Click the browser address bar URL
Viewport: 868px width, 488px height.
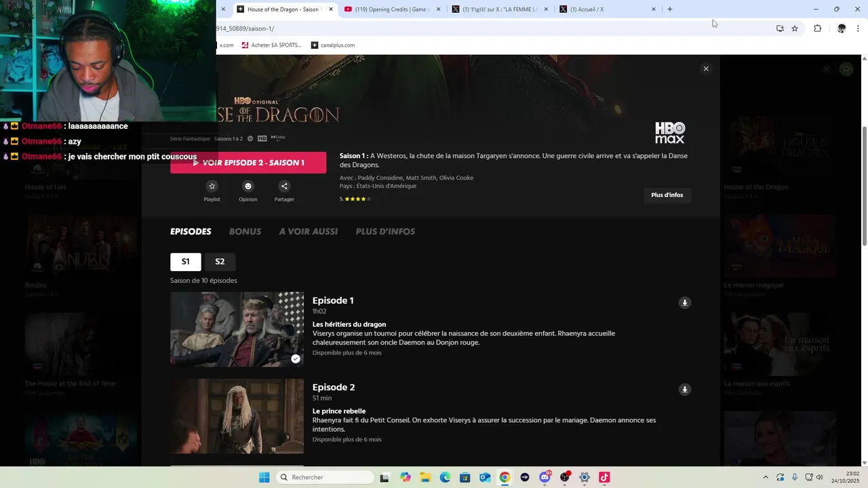(245, 28)
